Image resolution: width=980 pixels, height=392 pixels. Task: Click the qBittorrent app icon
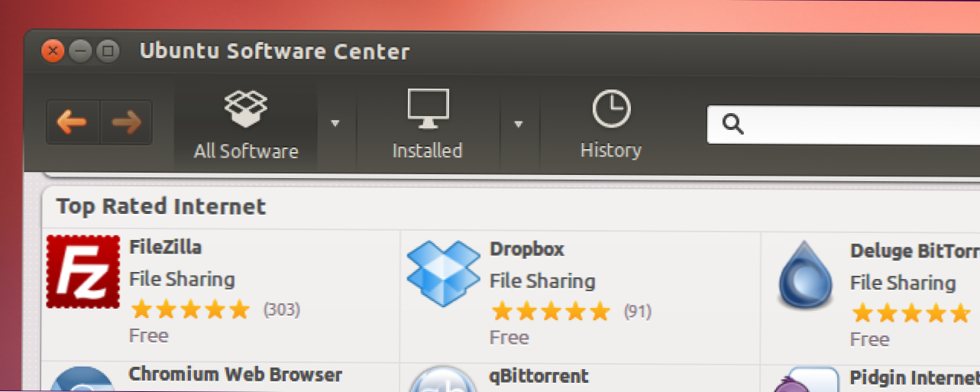[x=444, y=380]
